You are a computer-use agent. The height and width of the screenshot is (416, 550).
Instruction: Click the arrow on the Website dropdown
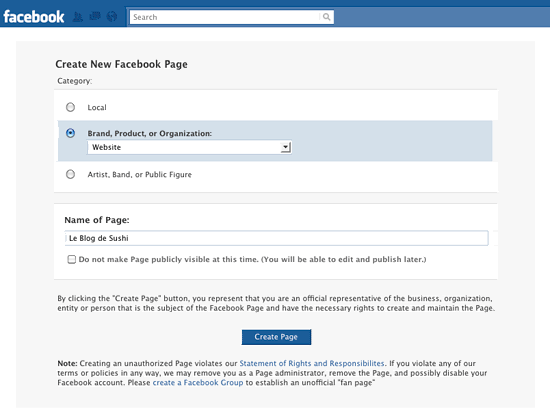click(x=286, y=147)
